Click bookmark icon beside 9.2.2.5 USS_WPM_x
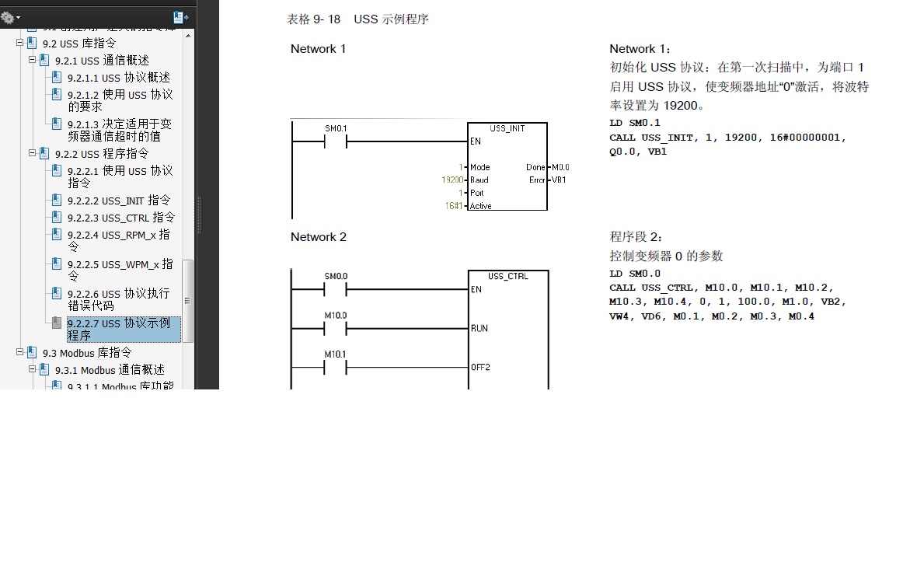This screenshot has height=583, width=924. pyautogui.click(x=57, y=263)
